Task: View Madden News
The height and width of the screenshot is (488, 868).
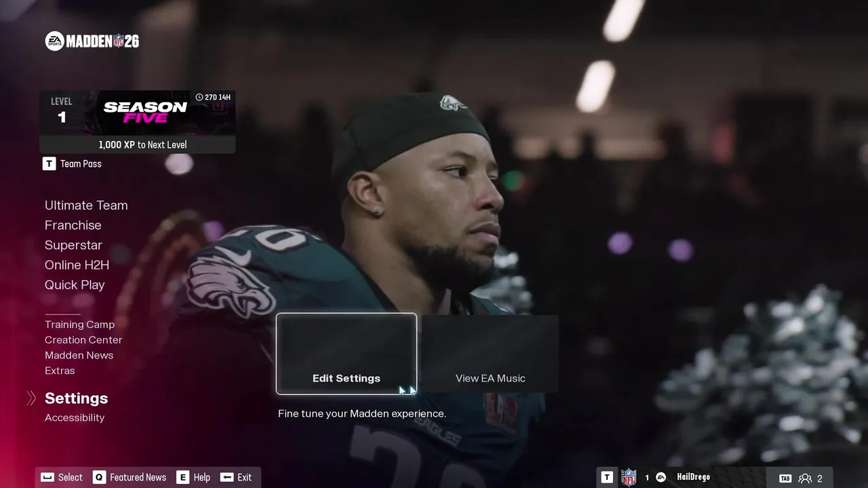Action: [79, 355]
